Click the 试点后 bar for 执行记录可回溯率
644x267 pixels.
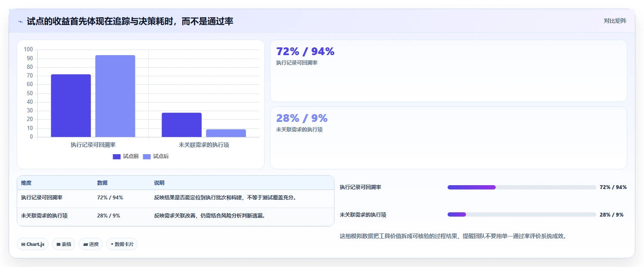(x=115, y=96)
